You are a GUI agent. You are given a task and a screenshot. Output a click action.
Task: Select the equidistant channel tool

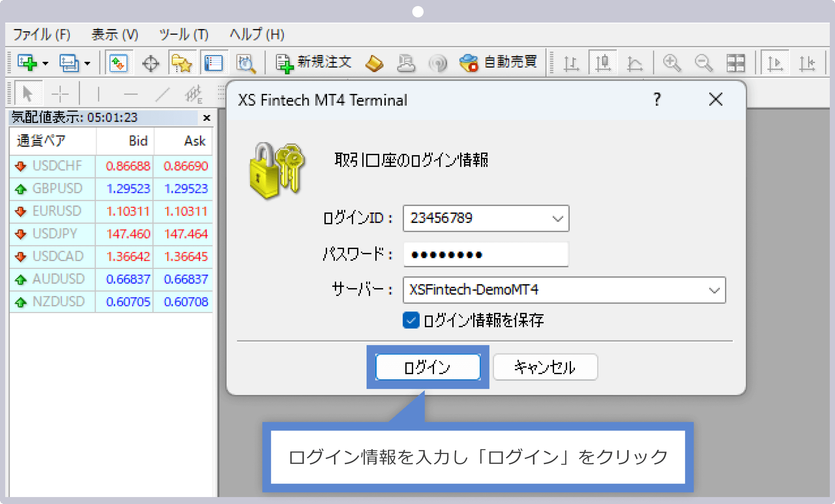coord(194,93)
